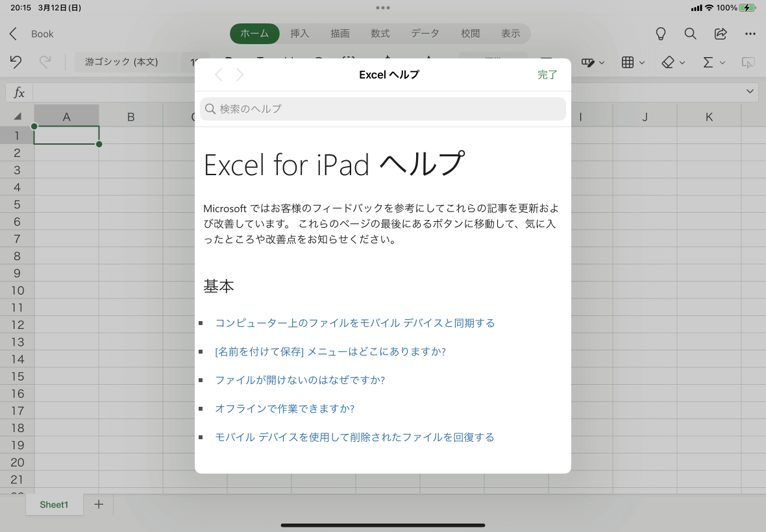
Task: Open the lightbulb Tell Me icon
Action: point(660,34)
